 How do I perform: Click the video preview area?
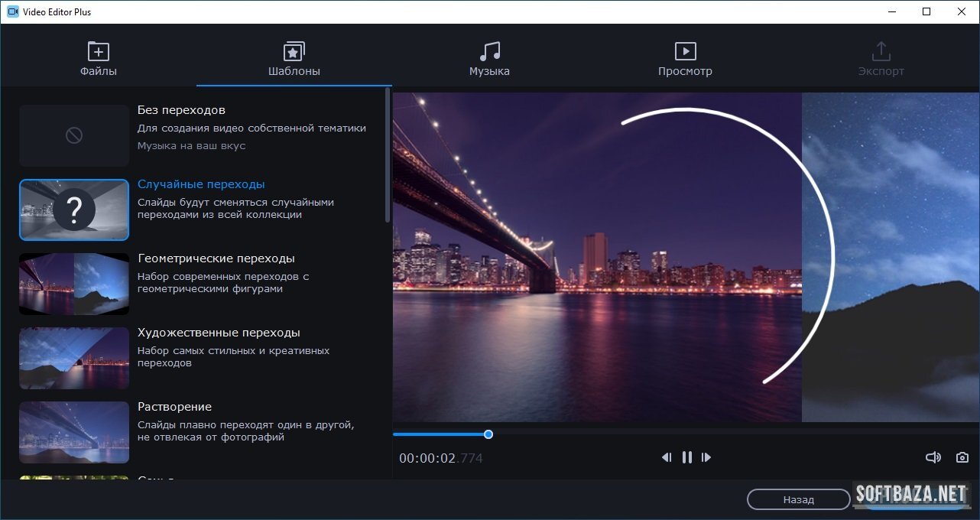coord(596,257)
